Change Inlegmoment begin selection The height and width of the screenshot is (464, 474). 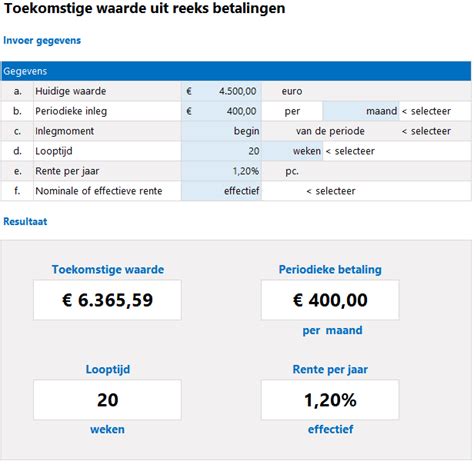[221, 131]
